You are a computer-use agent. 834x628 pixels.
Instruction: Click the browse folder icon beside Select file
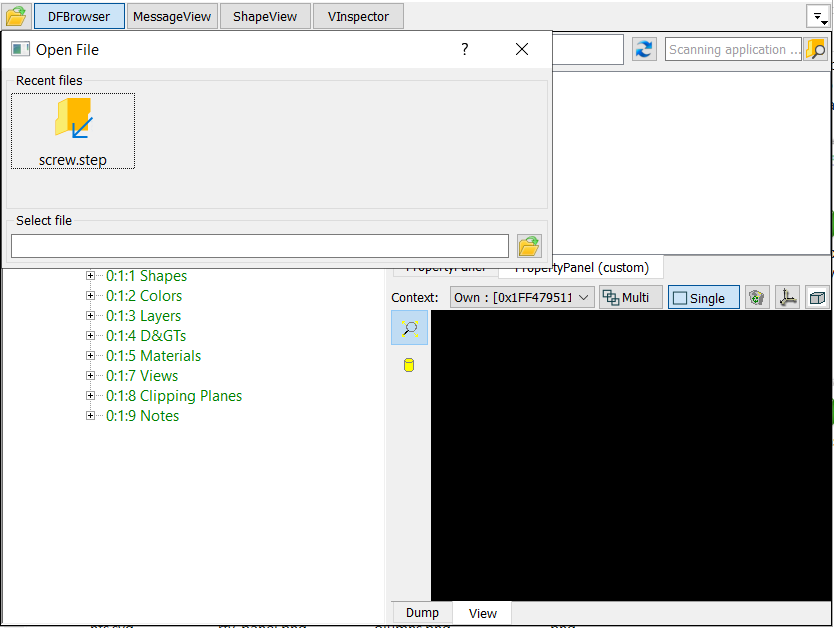529,246
